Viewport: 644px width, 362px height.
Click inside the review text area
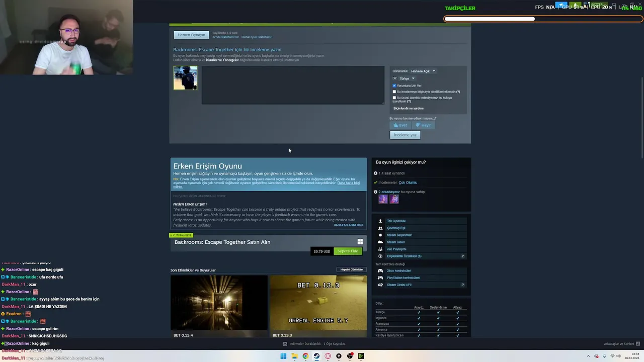coord(293,85)
